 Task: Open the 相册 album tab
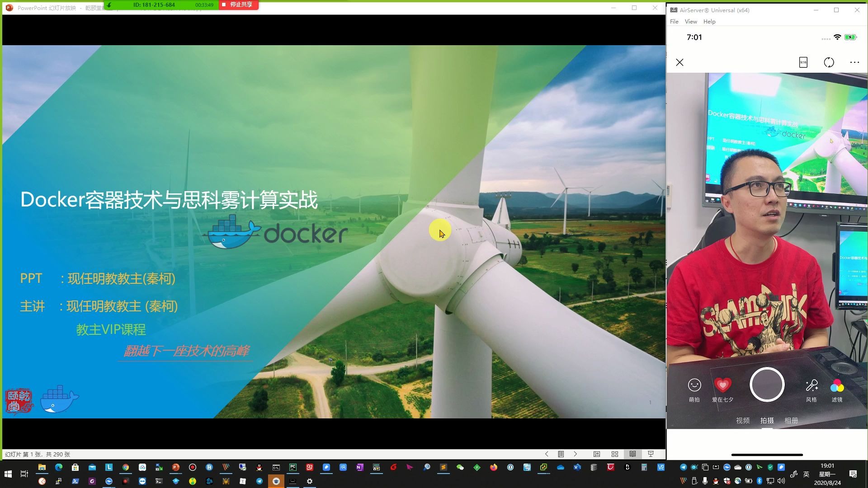click(791, 420)
